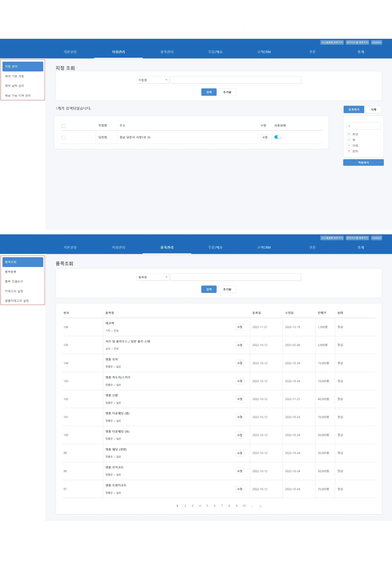392x574 pixels.
Task: Click LOGOUT on the 품목조회 page
Action: 376,238
